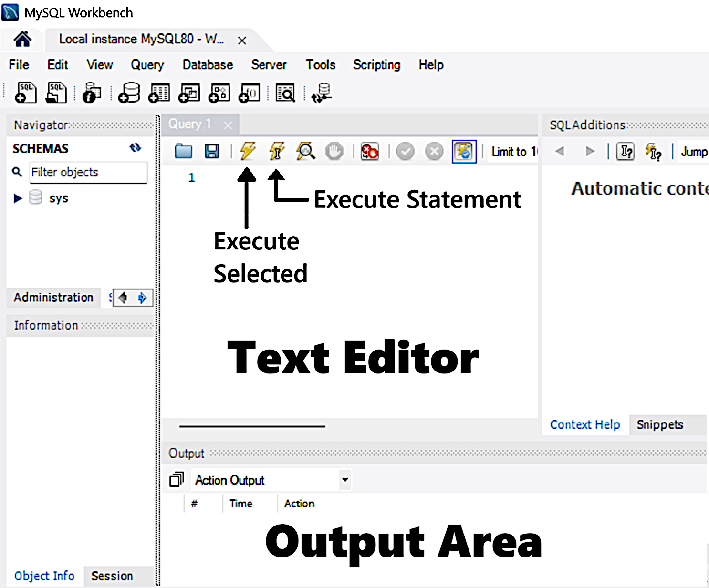Copy output icon beside Action Output

(x=177, y=479)
